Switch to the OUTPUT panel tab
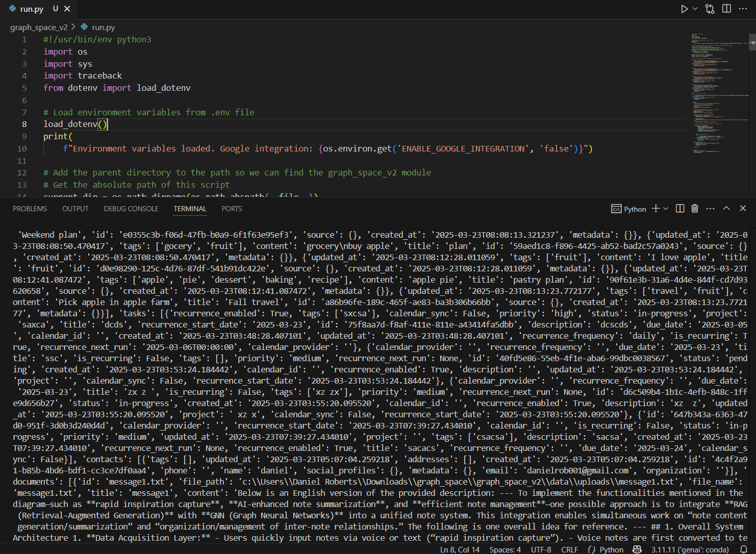 pyautogui.click(x=75, y=209)
